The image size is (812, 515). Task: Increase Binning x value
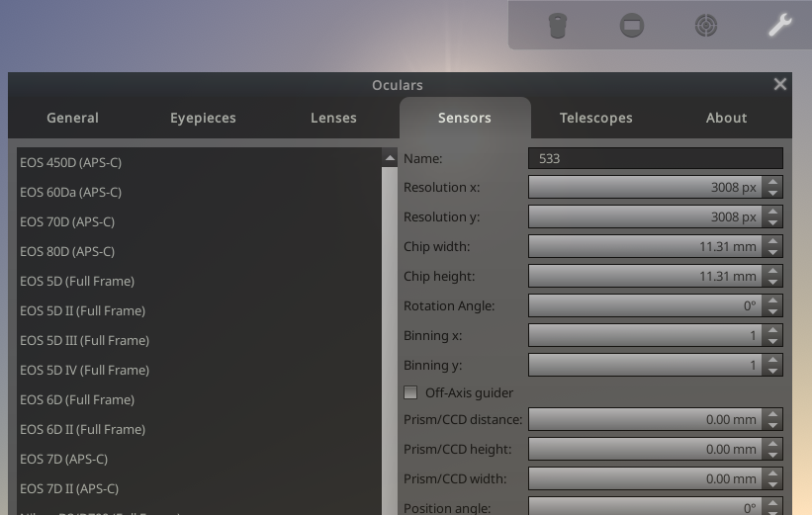772,330
